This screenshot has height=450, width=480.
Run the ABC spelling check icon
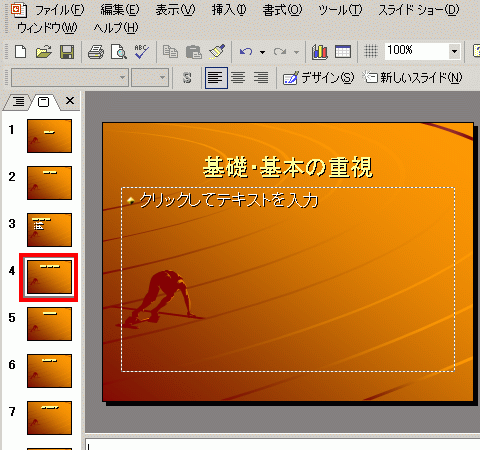point(141,52)
